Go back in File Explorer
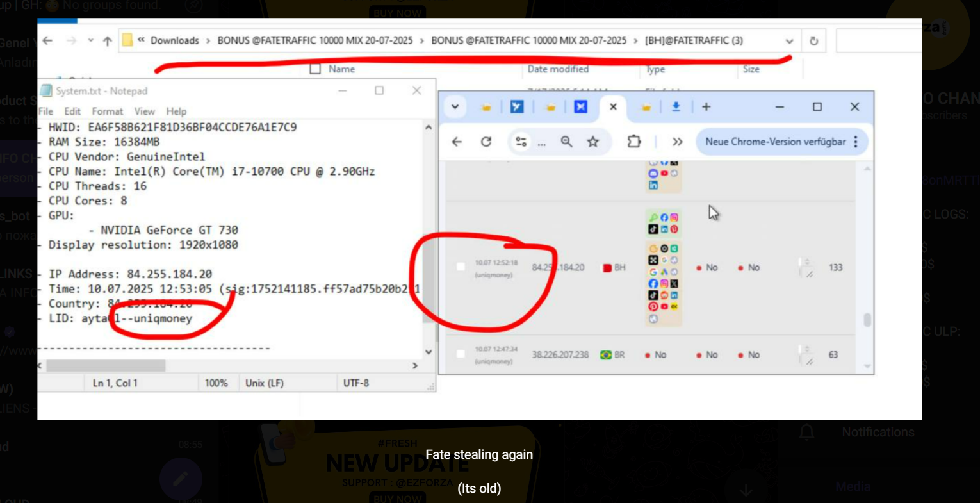 [47, 40]
